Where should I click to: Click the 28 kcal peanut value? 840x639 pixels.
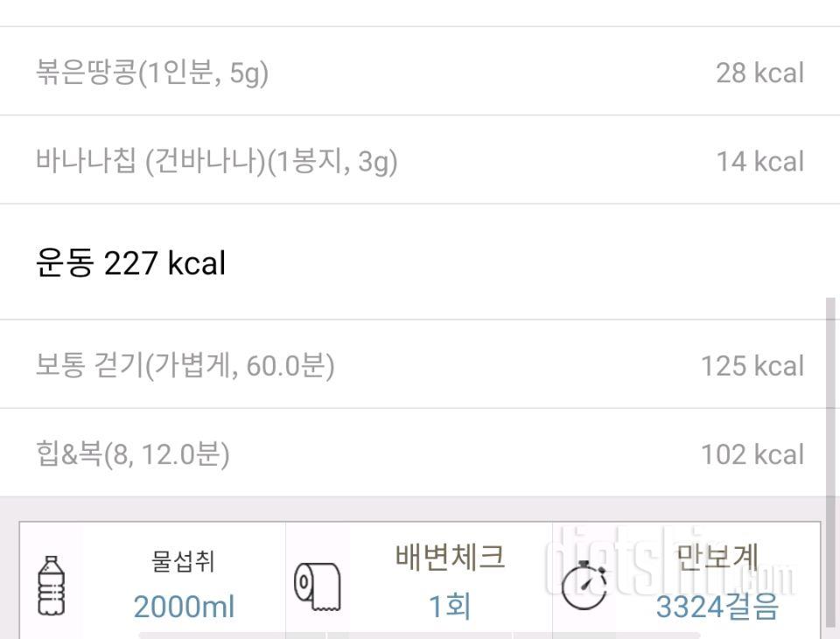click(x=759, y=73)
